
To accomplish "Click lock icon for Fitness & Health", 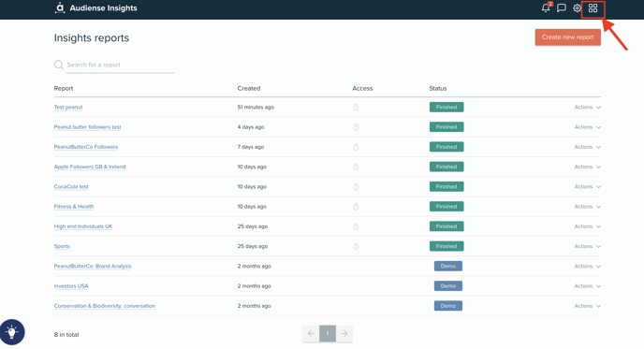I will click(x=356, y=207).
